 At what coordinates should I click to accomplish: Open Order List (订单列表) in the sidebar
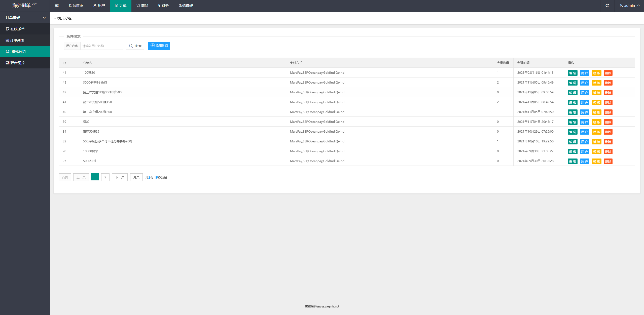pos(17,40)
